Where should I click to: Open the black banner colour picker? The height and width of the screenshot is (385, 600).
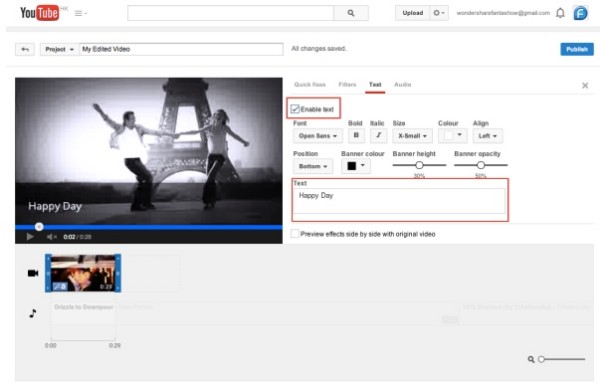356,166
